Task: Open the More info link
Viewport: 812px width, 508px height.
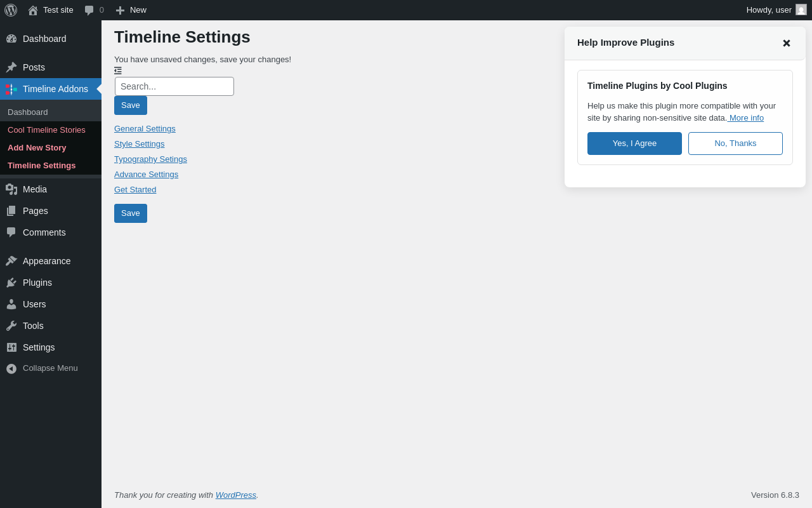Action: coord(746,118)
